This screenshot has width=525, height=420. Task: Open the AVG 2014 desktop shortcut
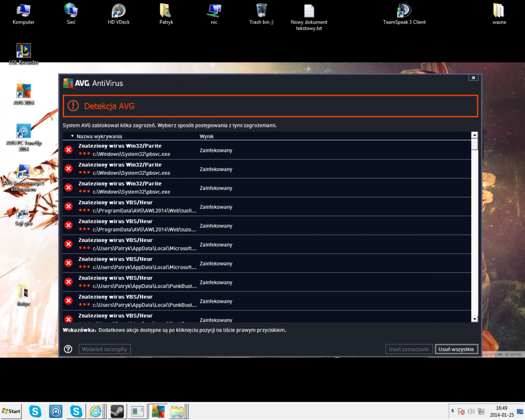click(23, 94)
